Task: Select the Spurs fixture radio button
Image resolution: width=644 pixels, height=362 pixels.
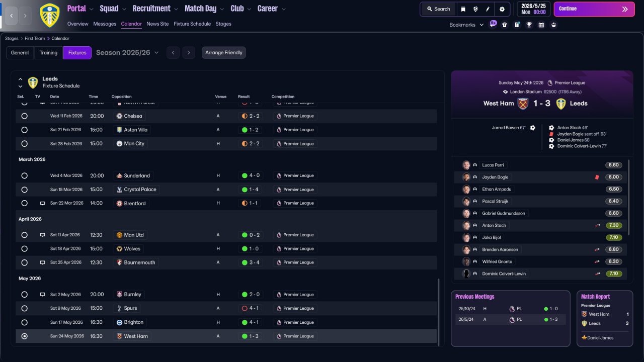Action: point(25,308)
